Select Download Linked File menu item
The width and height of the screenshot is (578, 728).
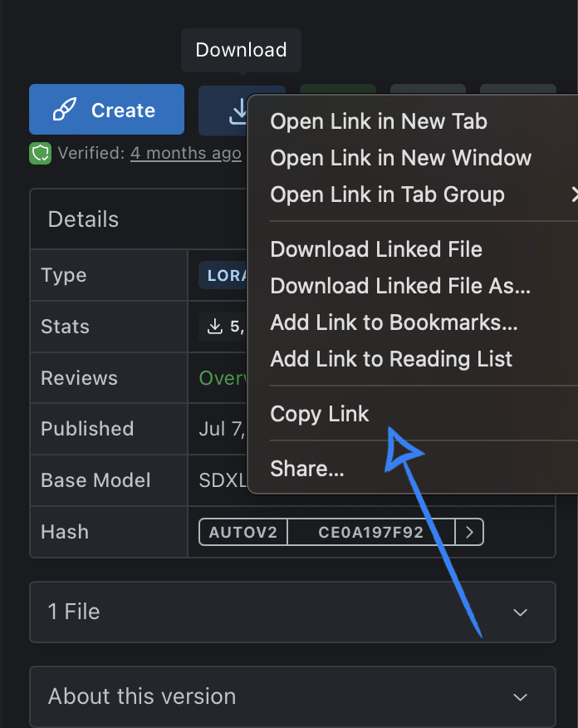(x=376, y=249)
